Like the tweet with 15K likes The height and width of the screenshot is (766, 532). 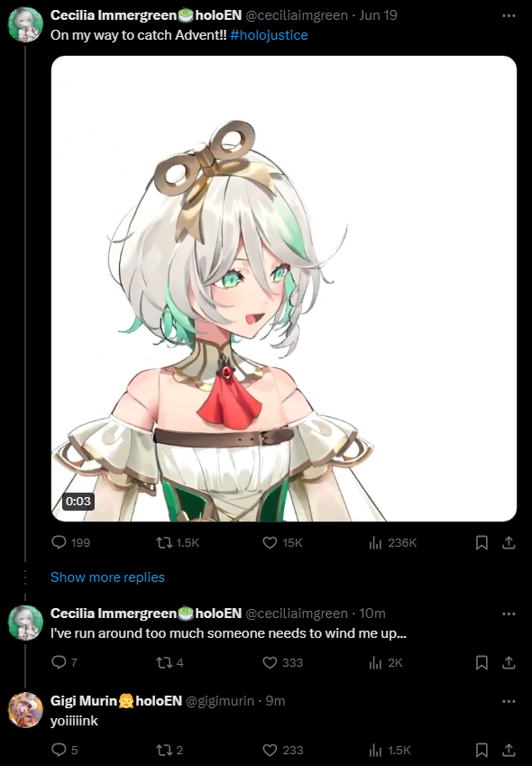(x=270, y=542)
